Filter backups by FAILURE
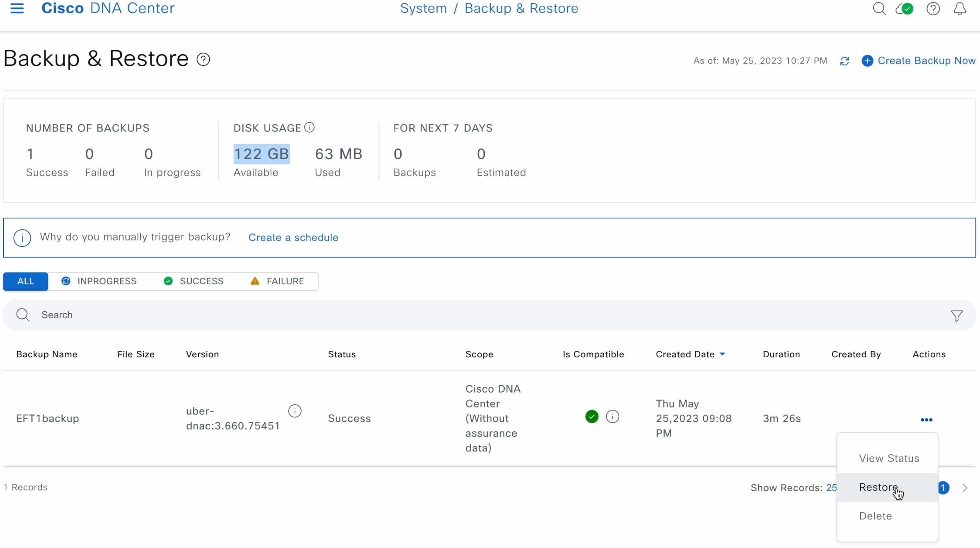The width and height of the screenshot is (980, 548). tap(277, 281)
